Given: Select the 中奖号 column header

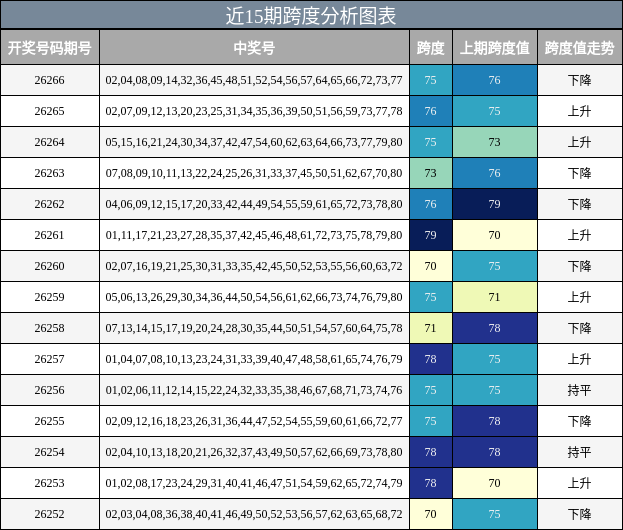Looking at the screenshot, I should pos(254,48).
